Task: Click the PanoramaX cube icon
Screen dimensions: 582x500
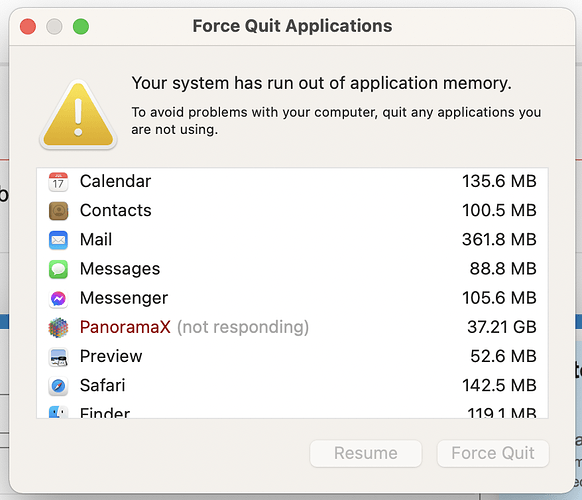Action: pos(58,327)
